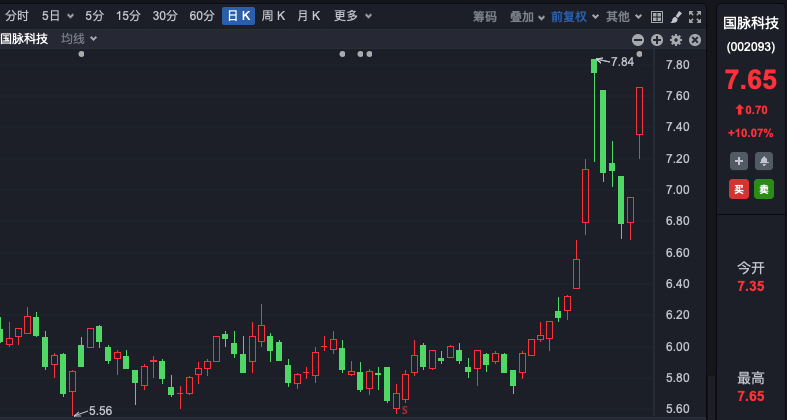Switch to 60分 timeframe
Screen dimensions: 787x420
[202, 16]
